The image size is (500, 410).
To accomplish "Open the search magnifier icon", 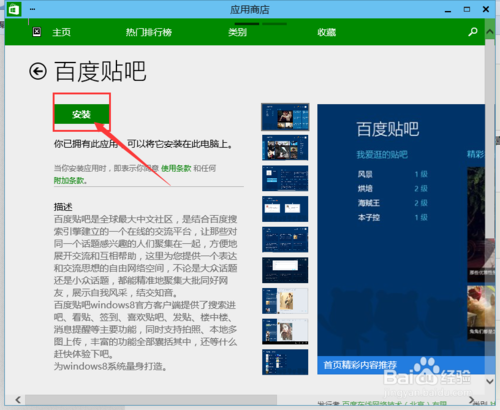I will tap(473, 32).
